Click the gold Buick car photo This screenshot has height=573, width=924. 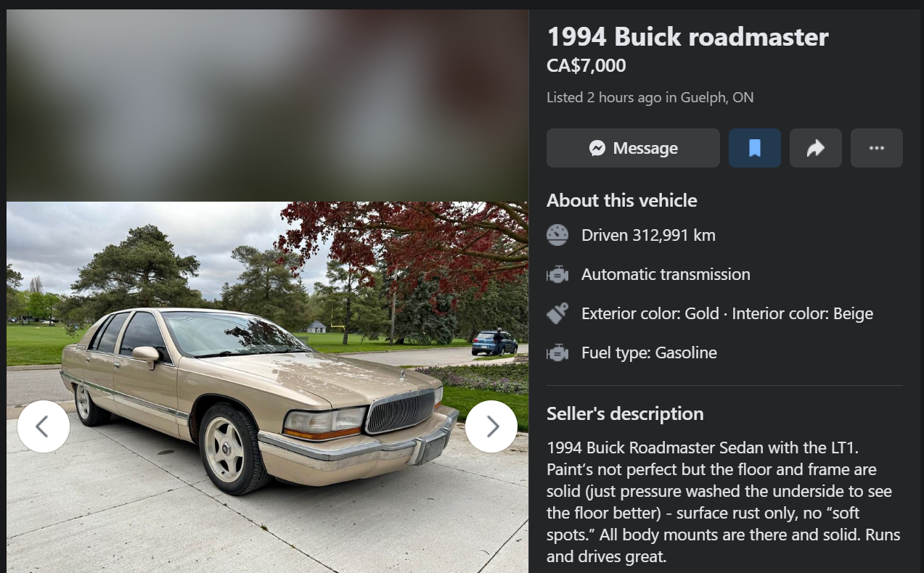tap(267, 387)
